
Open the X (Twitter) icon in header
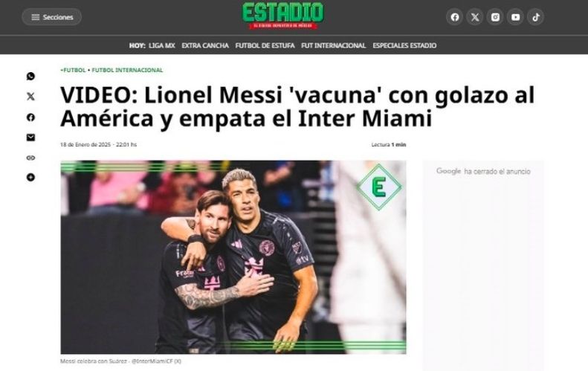click(x=475, y=17)
